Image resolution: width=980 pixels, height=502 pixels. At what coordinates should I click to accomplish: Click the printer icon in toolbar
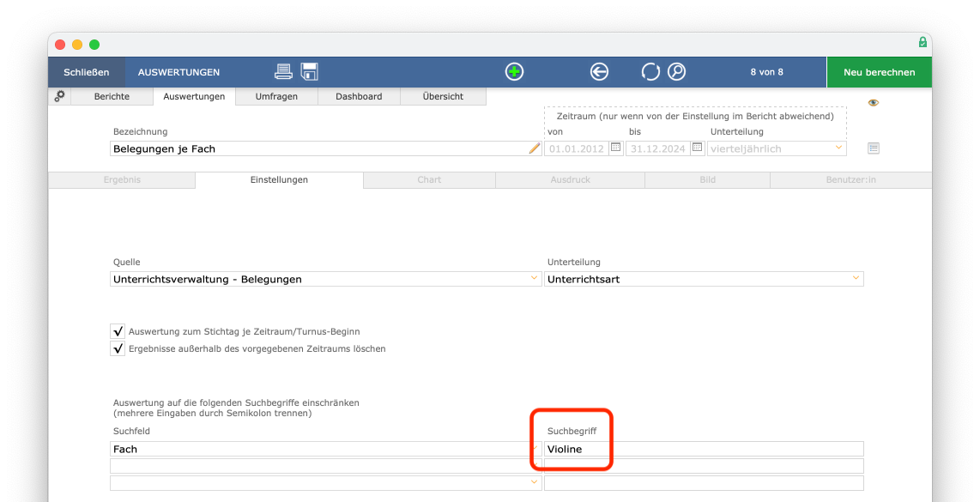pyautogui.click(x=283, y=72)
